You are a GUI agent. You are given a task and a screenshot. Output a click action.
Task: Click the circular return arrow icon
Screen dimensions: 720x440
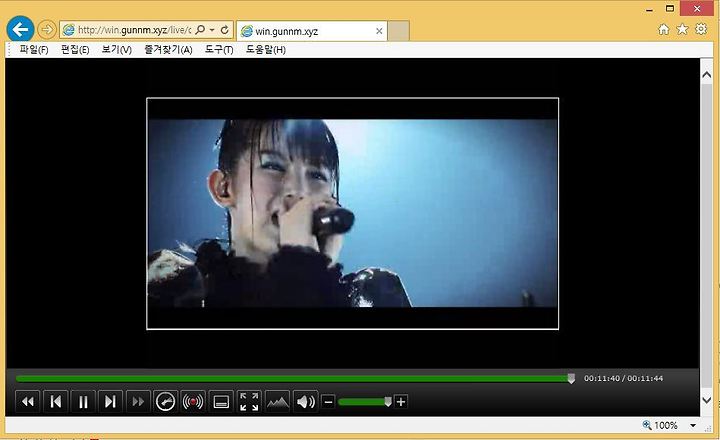click(x=165, y=402)
